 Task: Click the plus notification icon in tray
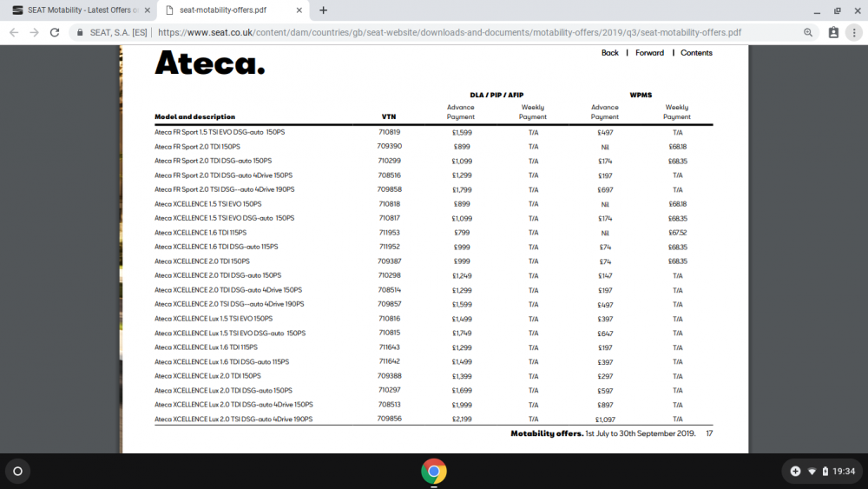(795, 472)
